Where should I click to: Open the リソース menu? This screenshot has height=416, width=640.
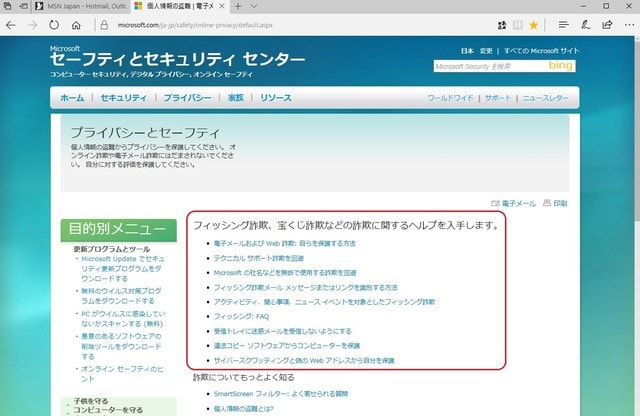pos(276,98)
